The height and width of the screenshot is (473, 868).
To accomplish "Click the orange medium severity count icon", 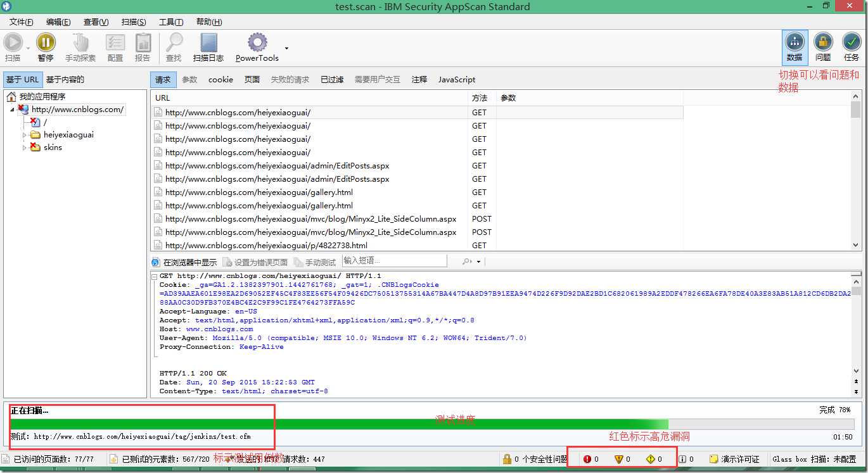I will click(x=619, y=459).
